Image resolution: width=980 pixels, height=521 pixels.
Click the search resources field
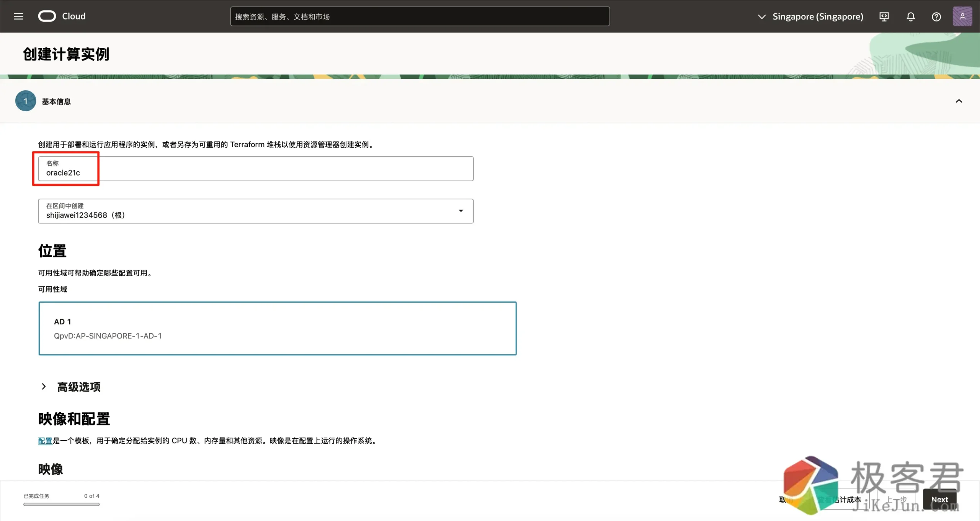(420, 16)
